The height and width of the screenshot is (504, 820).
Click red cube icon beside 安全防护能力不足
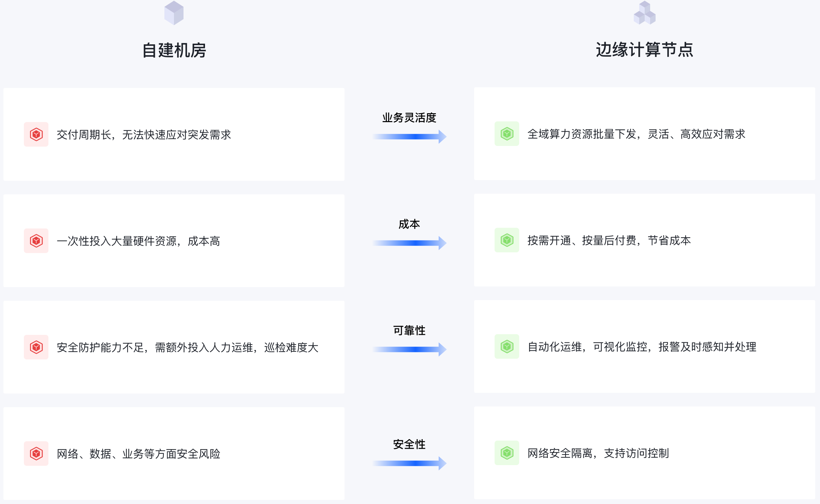36,347
